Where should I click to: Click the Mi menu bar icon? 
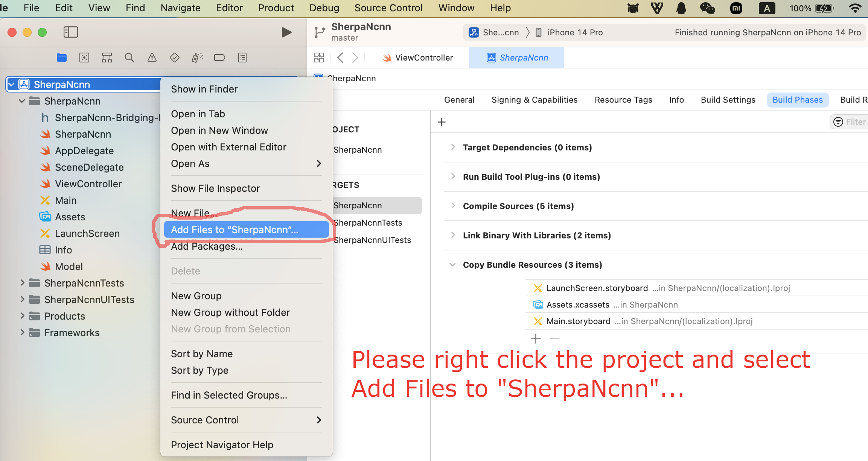736,8
